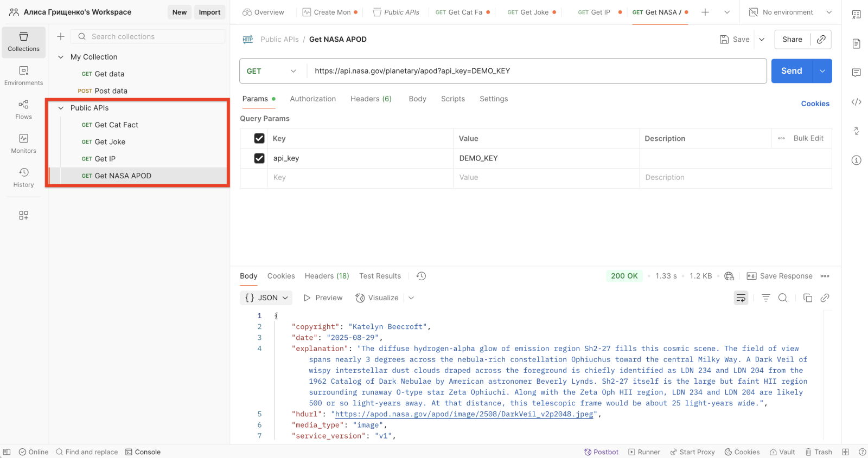The height and width of the screenshot is (458, 868).
Task: Open the configure workspace sidebar icon
Action: [x=24, y=215]
